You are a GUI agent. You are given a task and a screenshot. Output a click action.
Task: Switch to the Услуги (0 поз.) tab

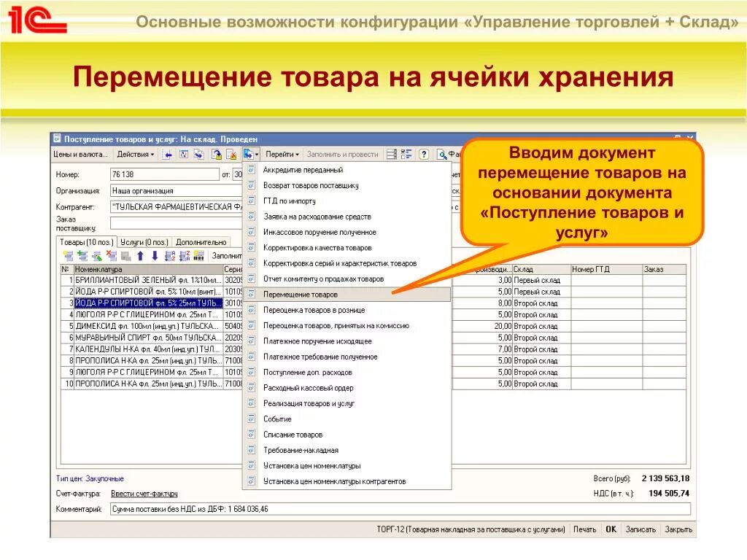pyautogui.click(x=144, y=242)
